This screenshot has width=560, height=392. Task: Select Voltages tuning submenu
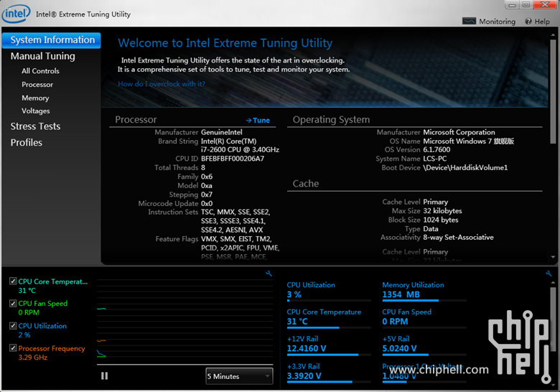(x=36, y=111)
